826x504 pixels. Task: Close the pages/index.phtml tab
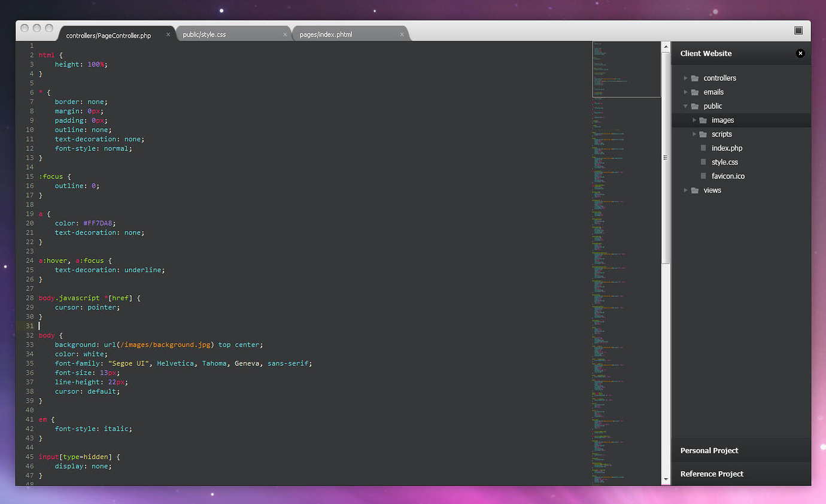402,34
